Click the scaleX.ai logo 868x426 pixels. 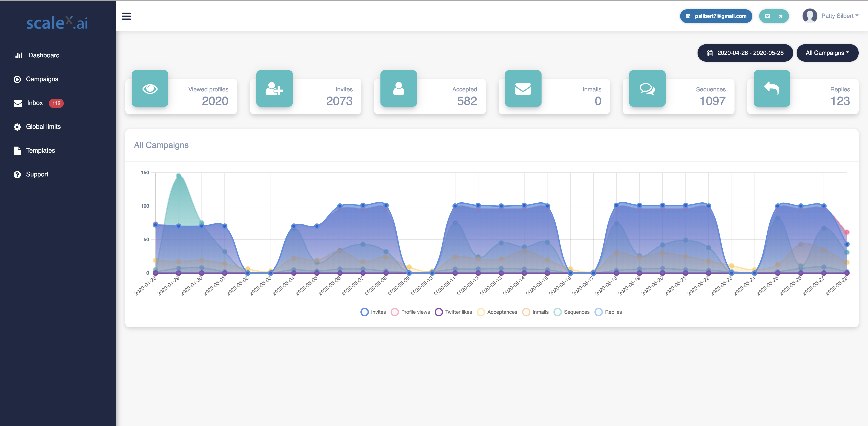(57, 23)
